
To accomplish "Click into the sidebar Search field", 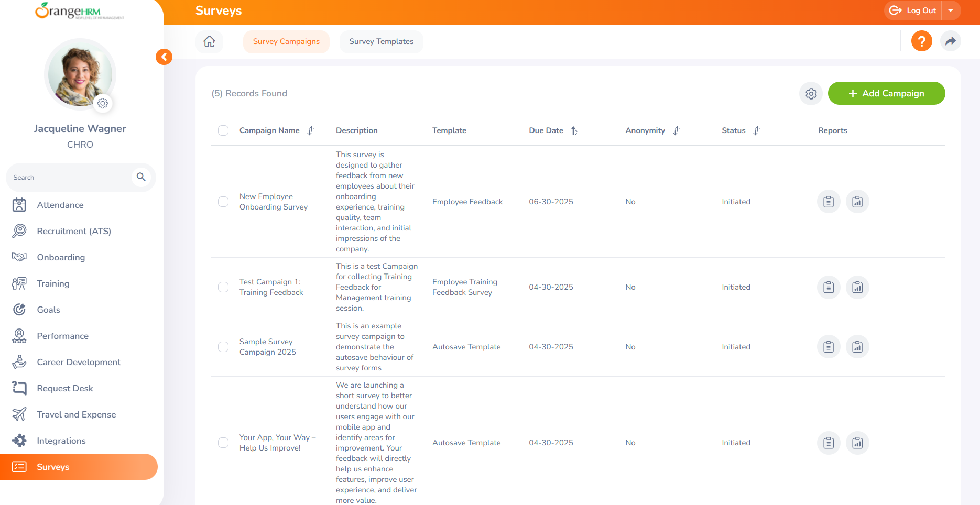I will coord(68,178).
